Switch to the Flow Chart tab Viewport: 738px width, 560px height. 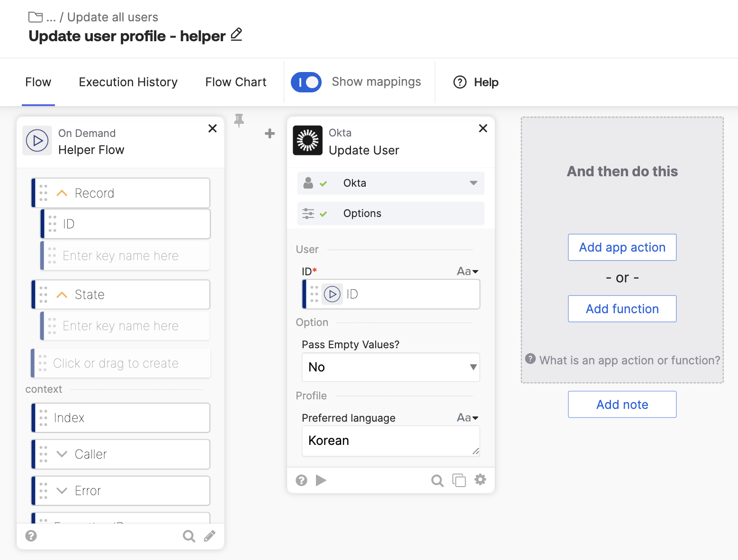pos(235,82)
